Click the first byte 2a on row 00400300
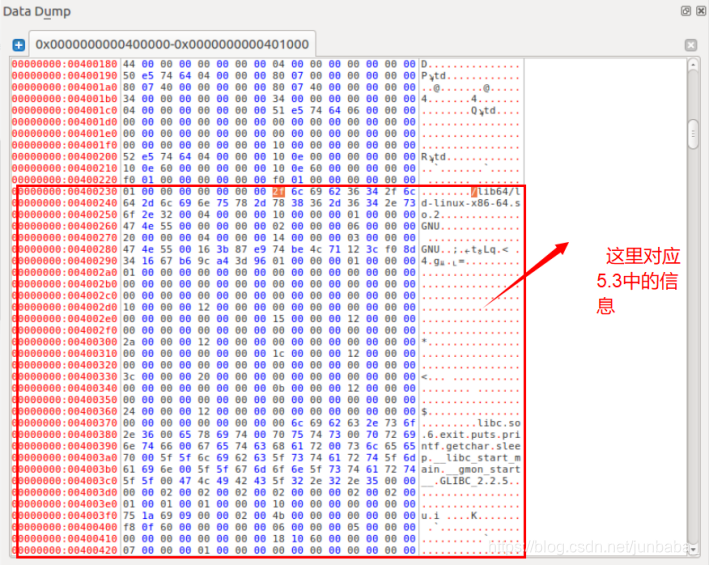Screen dimensions: 709x565 pyautogui.click(x=129, y=342)
